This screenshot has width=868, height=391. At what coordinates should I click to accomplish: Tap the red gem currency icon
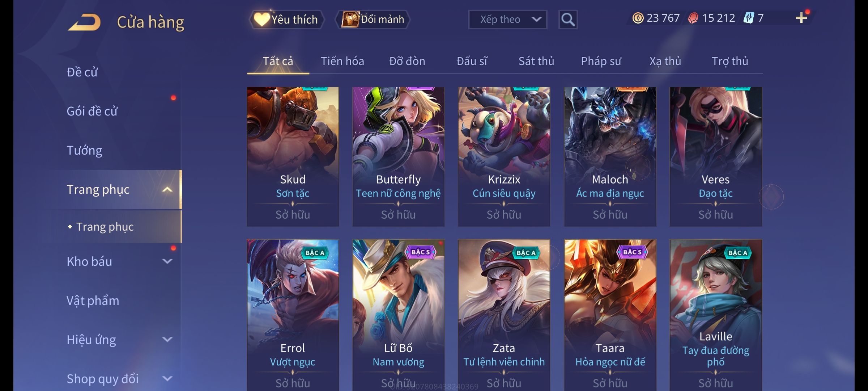coord(693,18)
